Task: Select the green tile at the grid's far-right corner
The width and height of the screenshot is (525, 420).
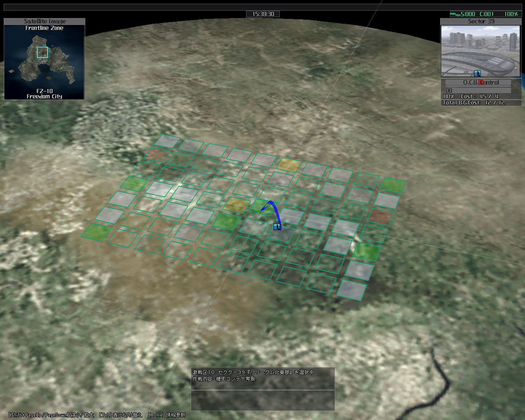Action: [x=393, y=185]
